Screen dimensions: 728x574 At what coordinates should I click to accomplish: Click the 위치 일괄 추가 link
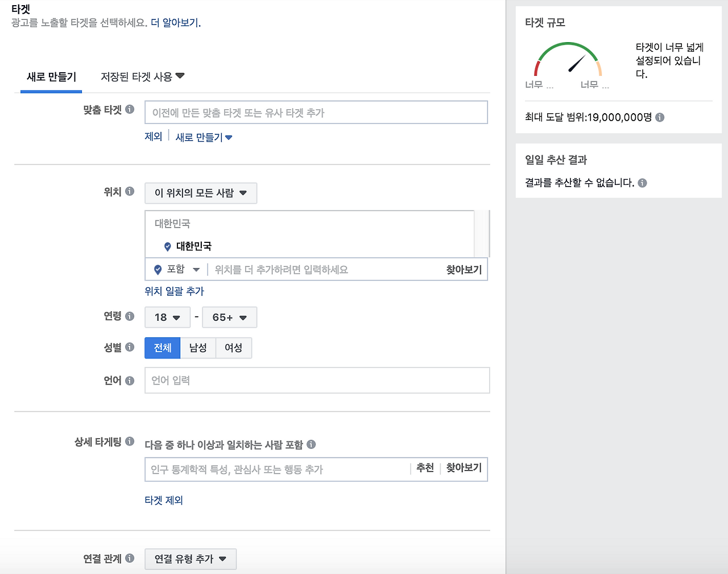[174, 291]
